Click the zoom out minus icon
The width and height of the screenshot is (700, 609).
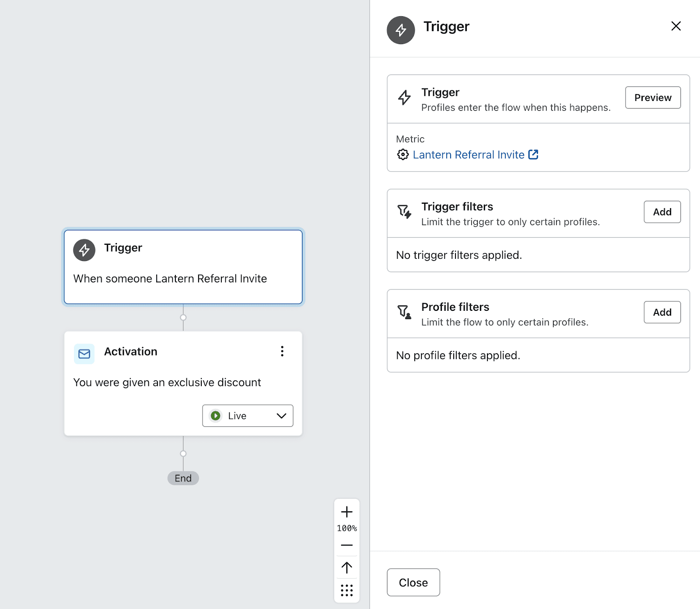coord(346,545)
